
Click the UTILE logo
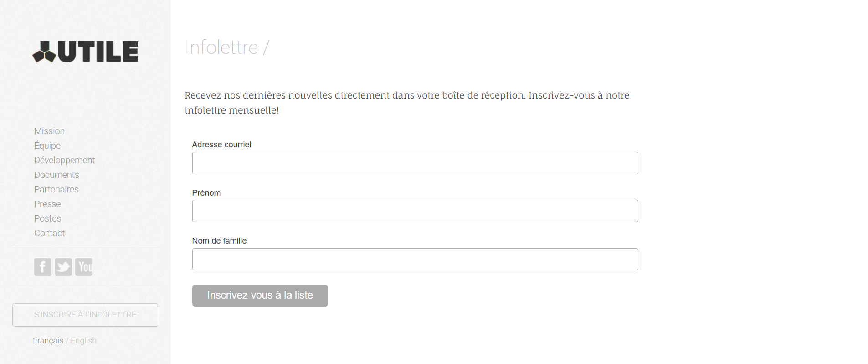point(85,52)
